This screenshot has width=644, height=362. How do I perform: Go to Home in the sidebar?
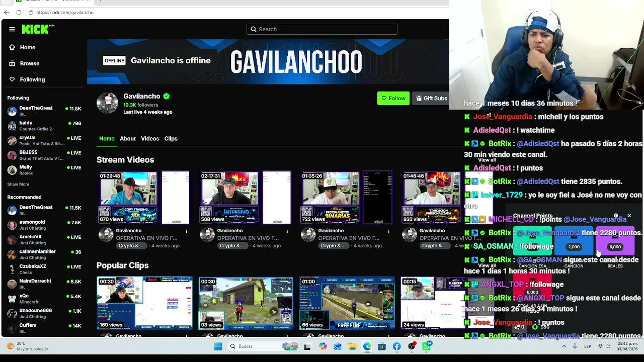click(22, 47)
